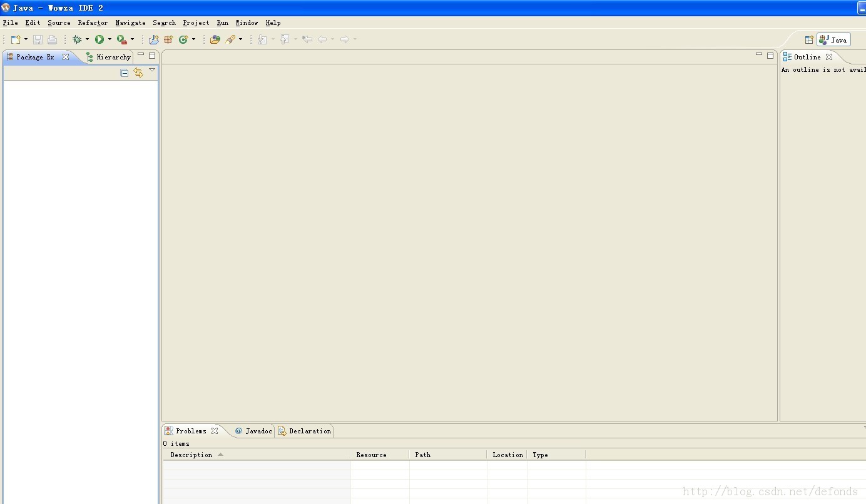This screenshot has width=866, height=504.
Task: Open the Window menu
Action: [x=247, y=23]
